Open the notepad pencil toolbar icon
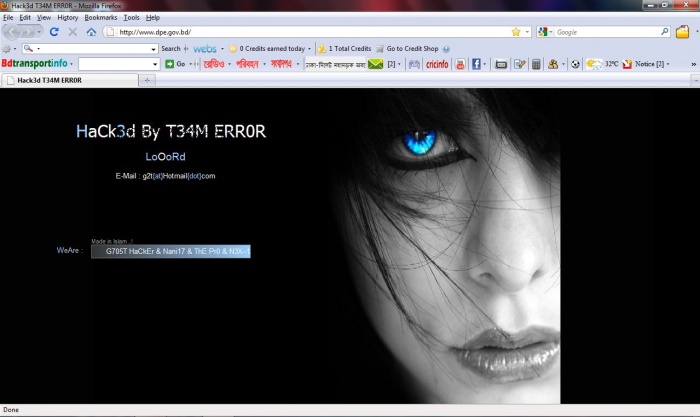The height and width of the screenshot is (417, 700). 519,64
